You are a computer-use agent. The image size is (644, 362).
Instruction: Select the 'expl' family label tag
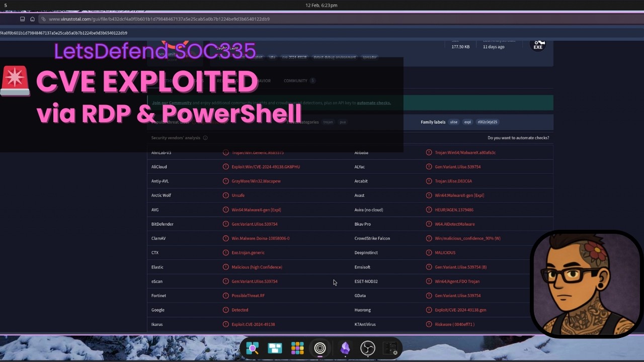(x=467, y=122)
